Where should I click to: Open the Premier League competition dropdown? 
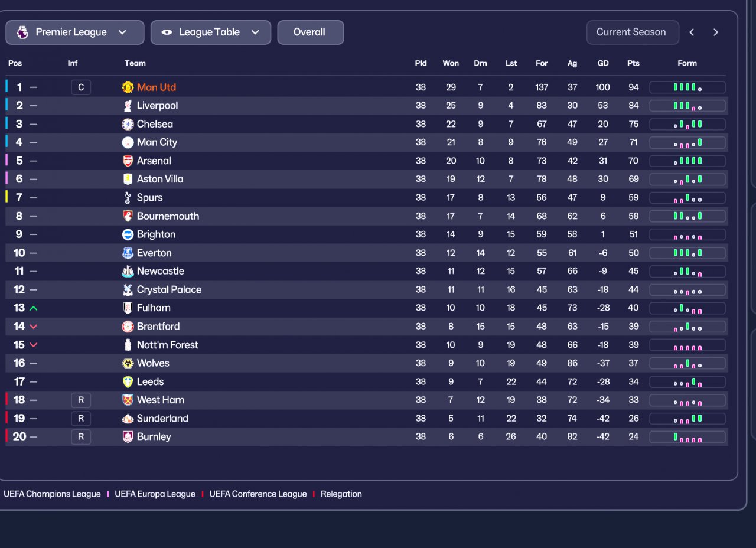click(75, 32)
